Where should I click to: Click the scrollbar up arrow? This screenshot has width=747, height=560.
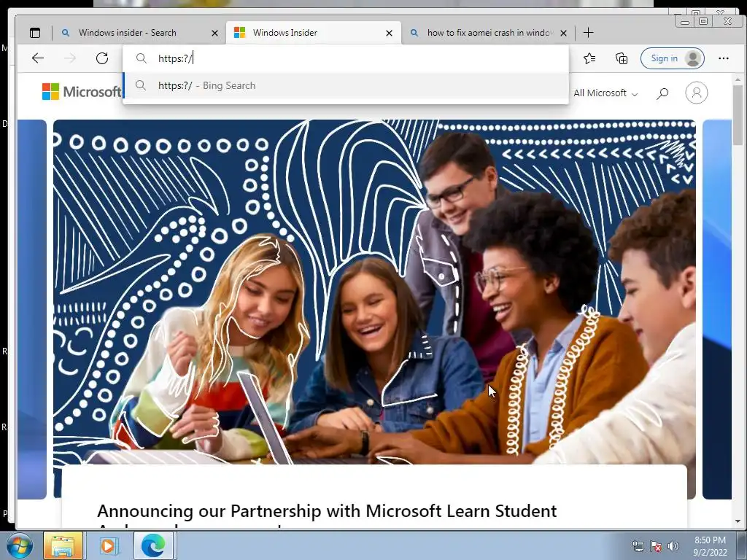coord(738,79)
